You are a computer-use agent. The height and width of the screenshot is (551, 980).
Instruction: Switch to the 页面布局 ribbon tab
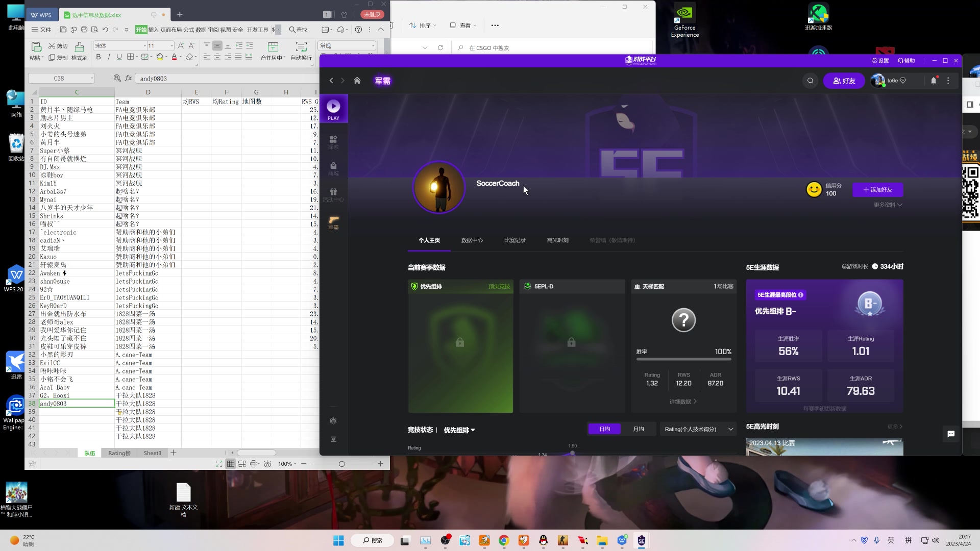tap(171, 30)
